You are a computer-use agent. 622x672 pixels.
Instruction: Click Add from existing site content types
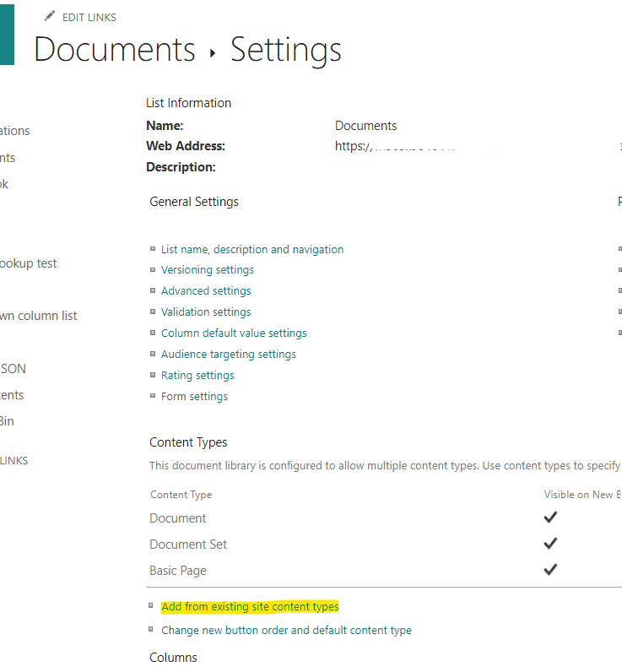250,607
